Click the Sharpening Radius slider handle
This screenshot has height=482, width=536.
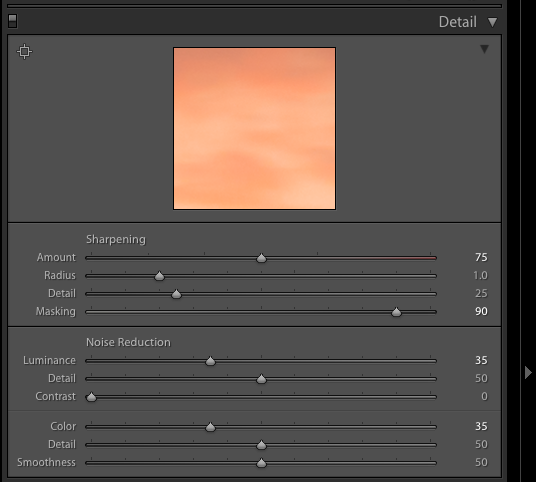159,276
